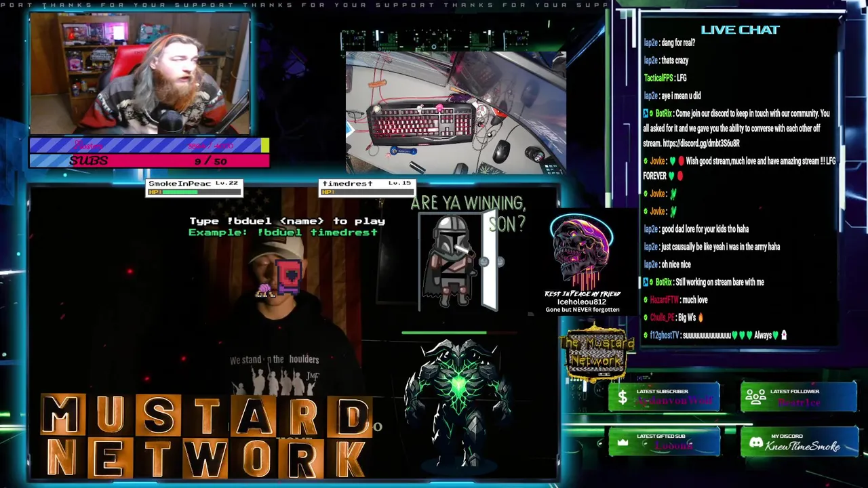
Task: Click the fire emoji in Chulle_PE's message
Action: click(701, 317)
